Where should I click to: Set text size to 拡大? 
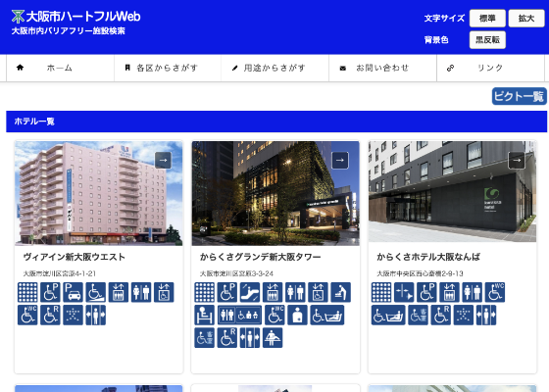(x=526, y=19)
